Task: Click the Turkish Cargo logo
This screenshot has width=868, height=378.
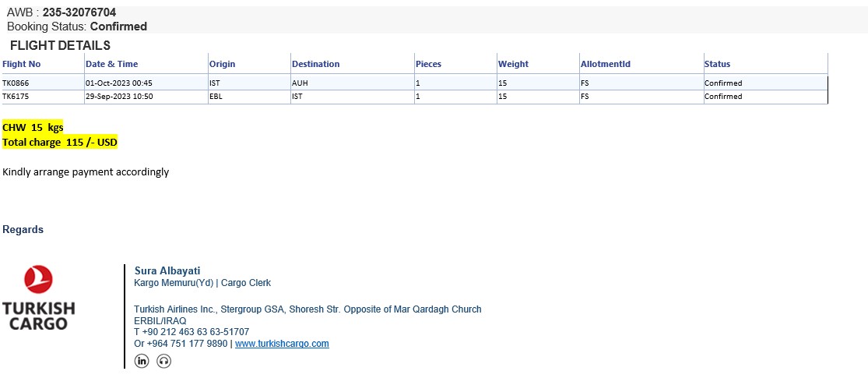Action: [x=38, y=298]
